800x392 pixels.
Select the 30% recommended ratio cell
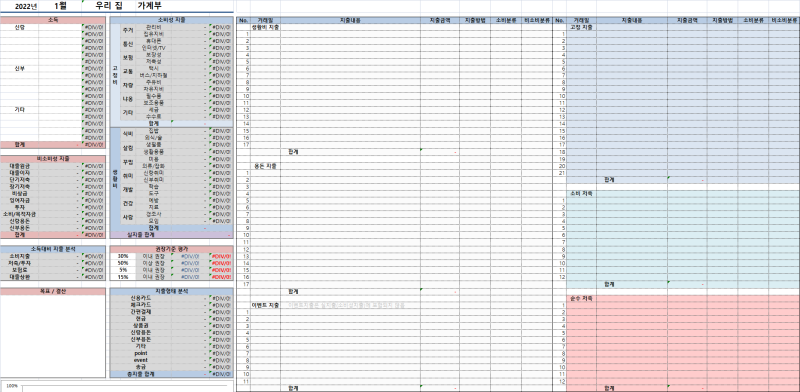(x=123, y=256)
